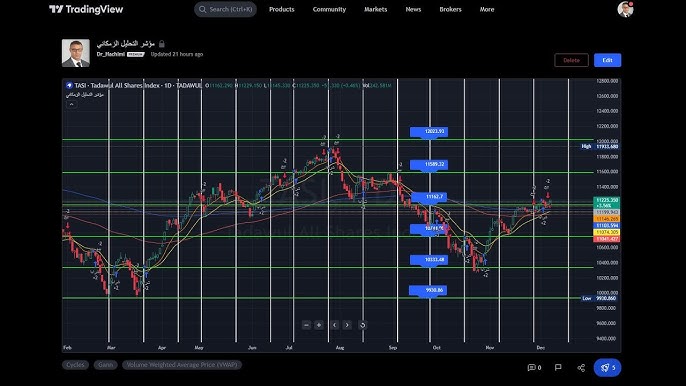The image size is (686, 386).
Task: Click the Search (Ctrl+K) field
Action: (x=225, y=9)
